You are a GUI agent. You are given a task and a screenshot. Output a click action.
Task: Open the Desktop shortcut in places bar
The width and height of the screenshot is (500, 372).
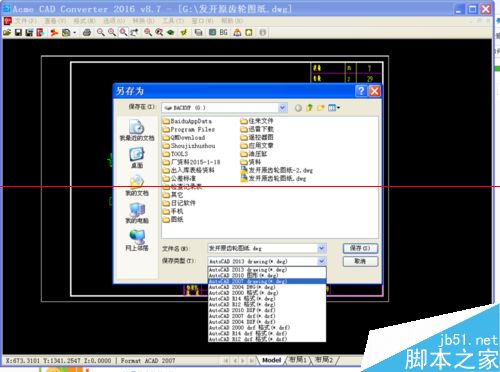pyautogui.click(x=137, y=158)
